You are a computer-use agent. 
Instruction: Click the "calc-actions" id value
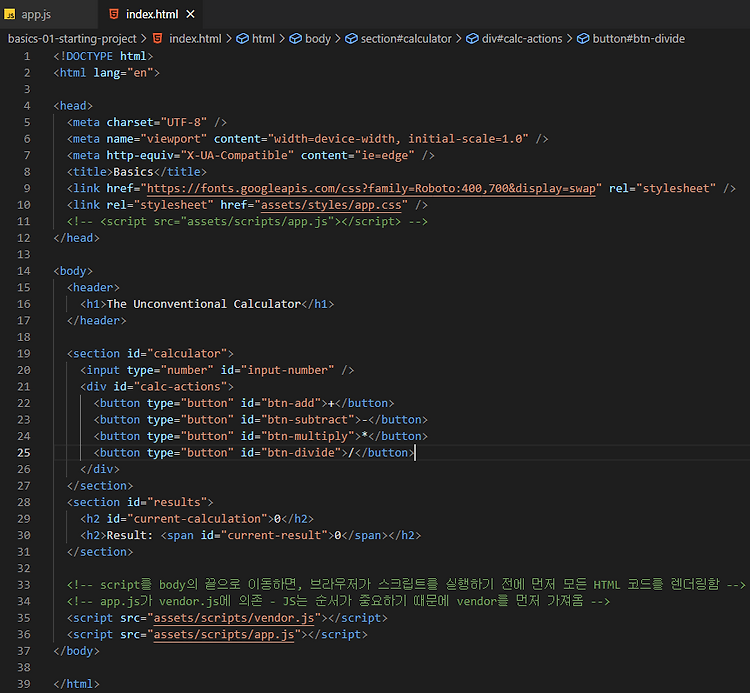click(180, 387)
